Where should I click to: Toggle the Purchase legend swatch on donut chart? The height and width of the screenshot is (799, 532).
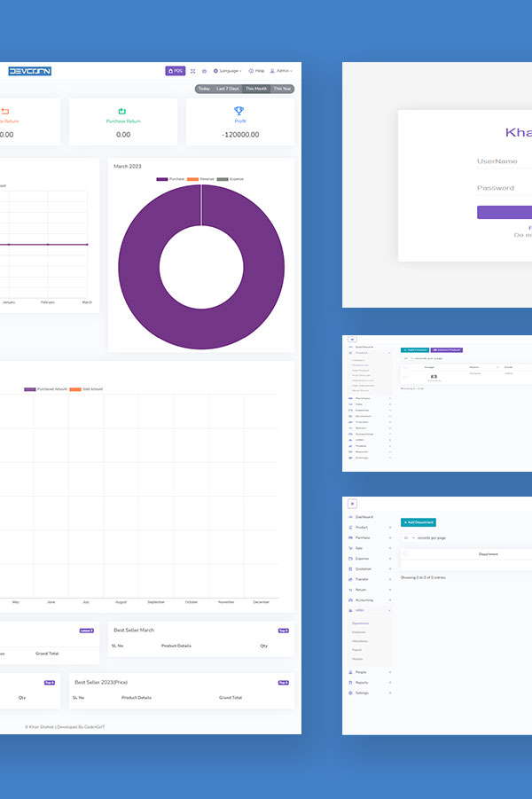click(162, 179)
